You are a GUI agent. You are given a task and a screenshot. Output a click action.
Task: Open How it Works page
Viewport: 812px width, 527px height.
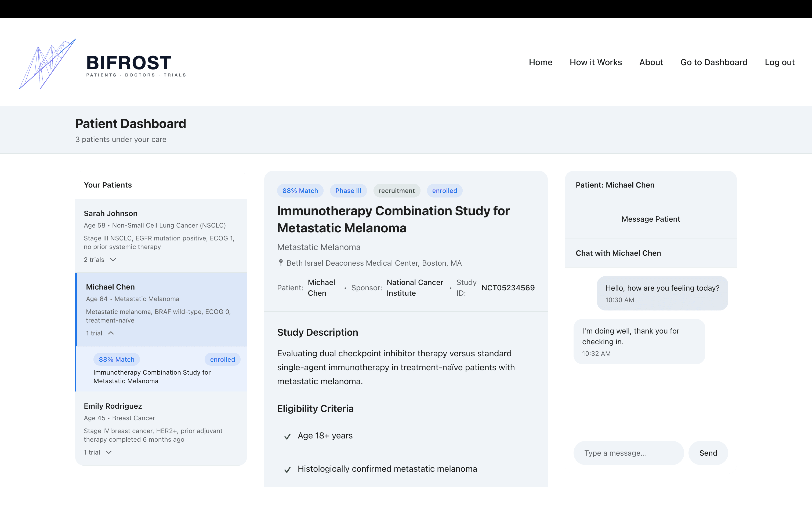pyautogui.click(x=596, y=62)
